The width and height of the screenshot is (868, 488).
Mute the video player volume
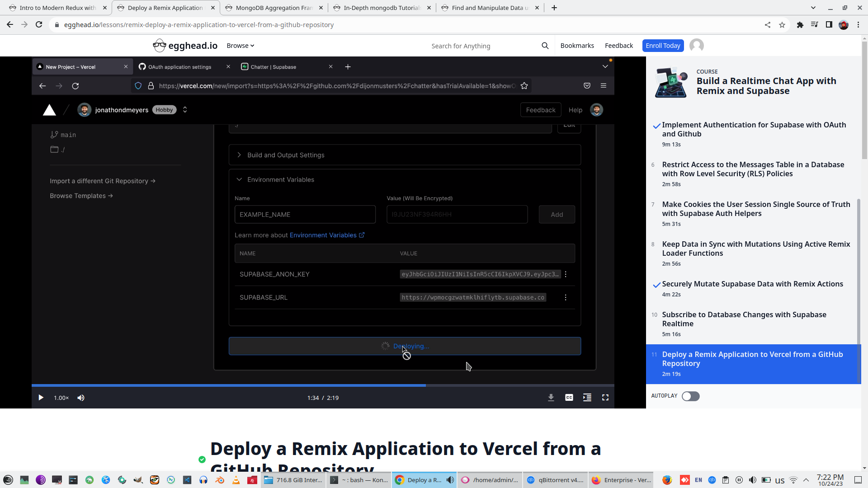(x=81, y=398)
